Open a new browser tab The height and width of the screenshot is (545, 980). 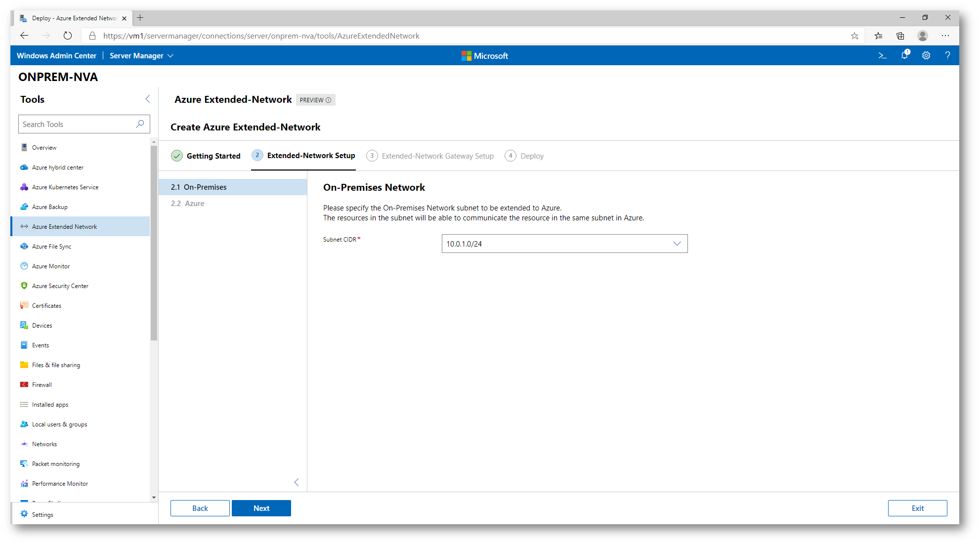pyautogui.click(x=140, y=18)
